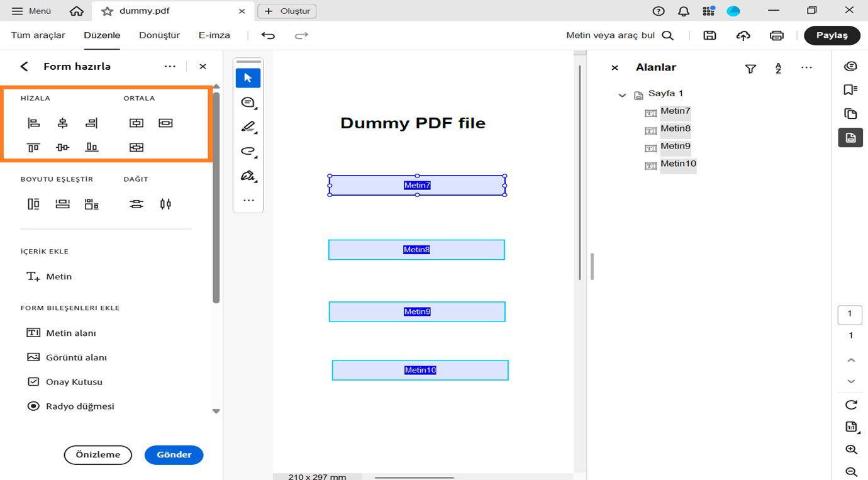The image size is (868, 480).
Task: Print the document
Action: coord(777,35)
